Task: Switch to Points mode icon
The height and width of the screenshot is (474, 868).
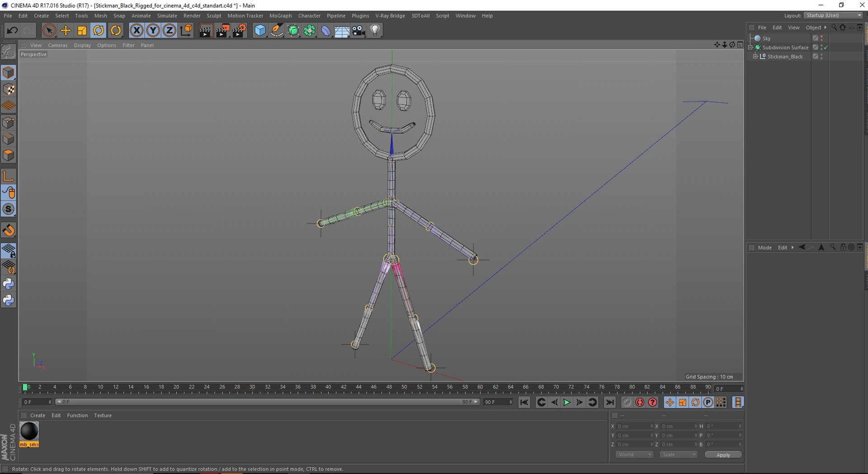Action: click(x=9, y=122)
